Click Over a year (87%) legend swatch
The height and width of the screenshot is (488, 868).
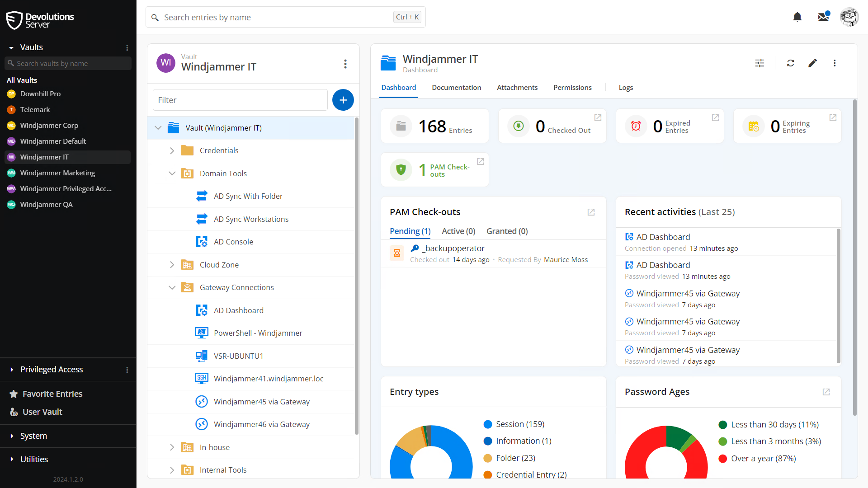(723, 459)
